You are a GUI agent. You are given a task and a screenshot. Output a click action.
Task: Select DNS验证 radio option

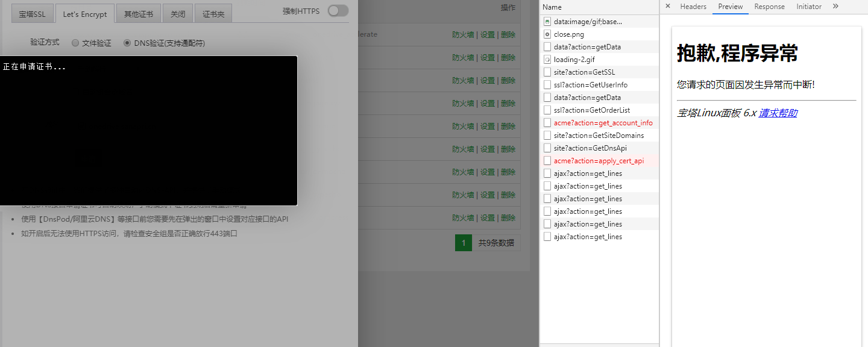[127, 43]
